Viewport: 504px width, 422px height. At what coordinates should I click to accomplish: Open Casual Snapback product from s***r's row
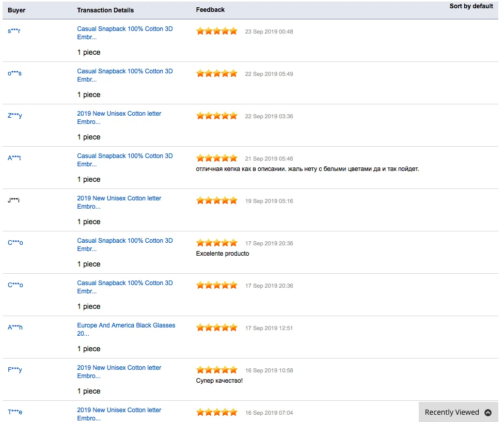point(125,33)
